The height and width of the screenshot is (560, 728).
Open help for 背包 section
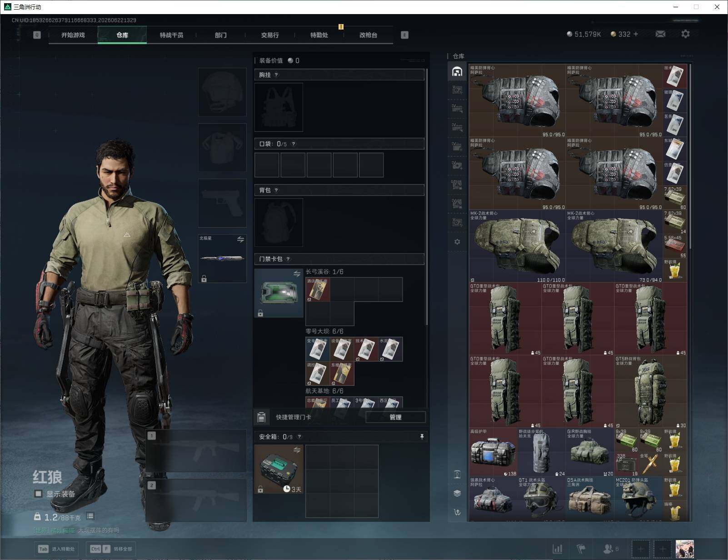pyautogui.click(x=276, y=190)
